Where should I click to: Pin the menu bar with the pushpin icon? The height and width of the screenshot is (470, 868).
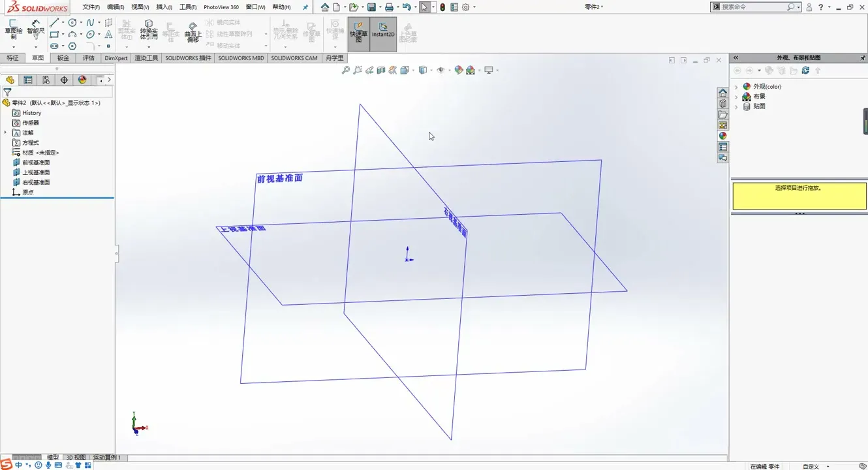click(305, 7)
